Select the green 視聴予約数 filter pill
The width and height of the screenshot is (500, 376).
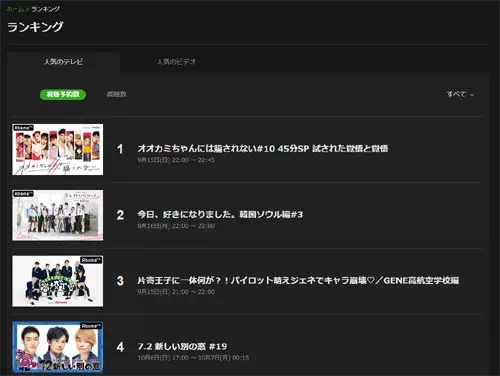(x=63, y=94)
